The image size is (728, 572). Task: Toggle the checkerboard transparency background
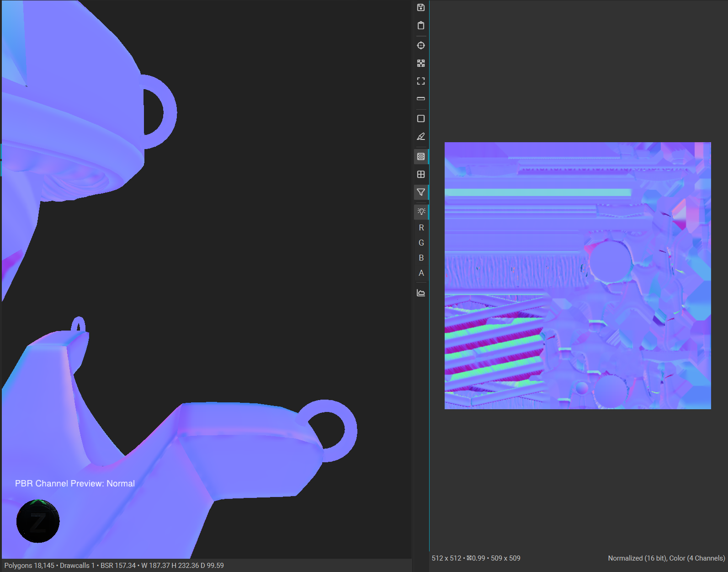coord(421,156)
